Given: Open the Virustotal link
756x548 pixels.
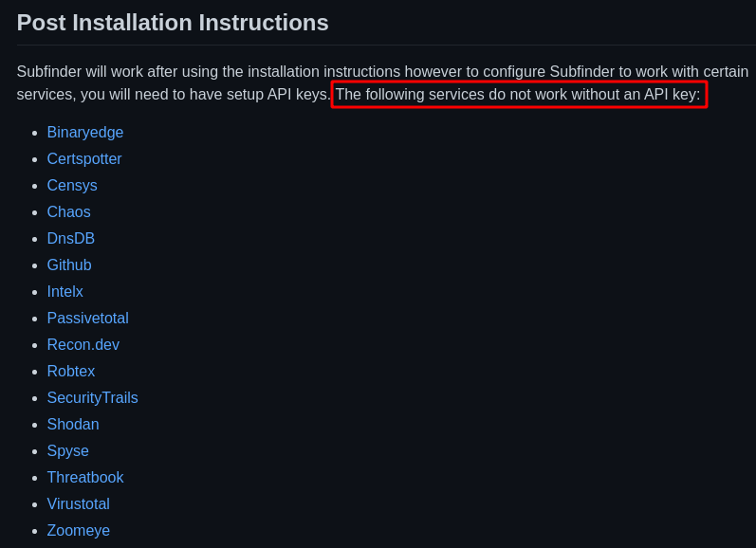Looking at the screenshot, I should click(79, 504).
